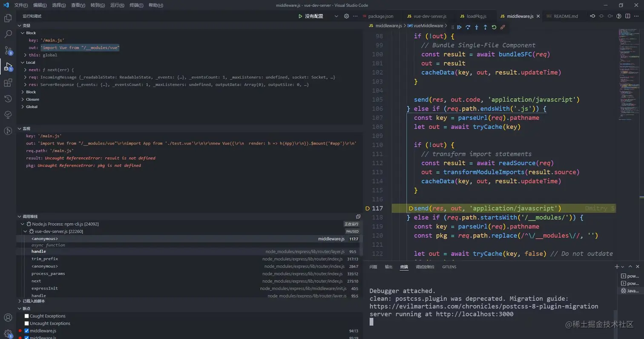The width and height of the screenshot is (644, 339).
Task: Click the red debug Disconnect button
Action: (x=503, y=27)
